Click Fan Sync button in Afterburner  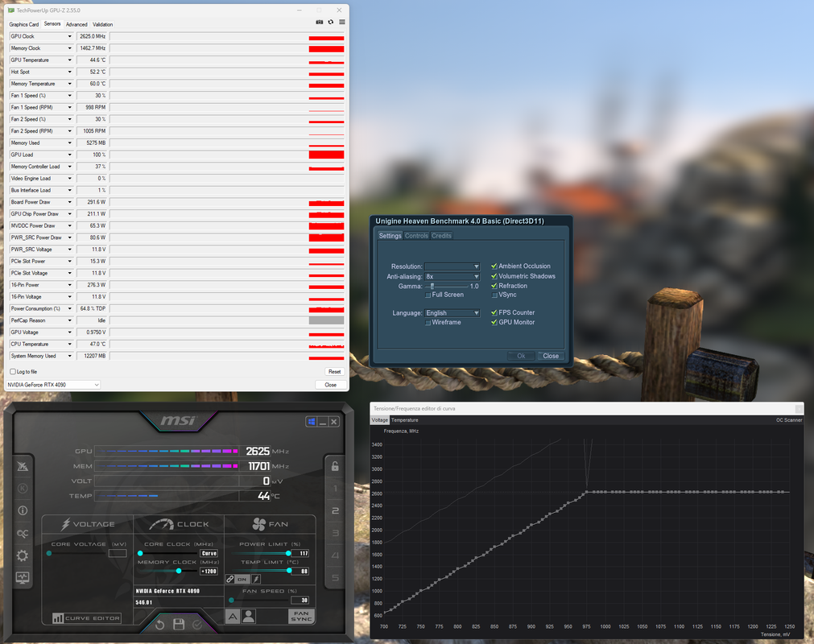(301, 616)
